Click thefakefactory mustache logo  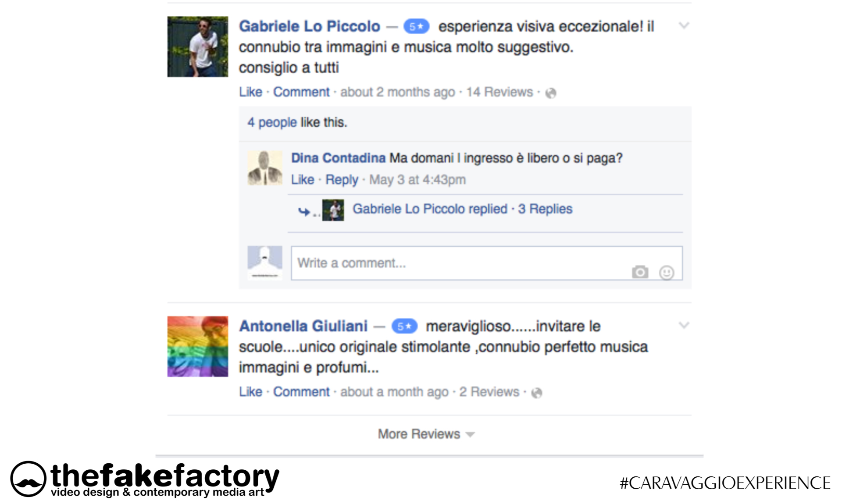tap(29, 479)
